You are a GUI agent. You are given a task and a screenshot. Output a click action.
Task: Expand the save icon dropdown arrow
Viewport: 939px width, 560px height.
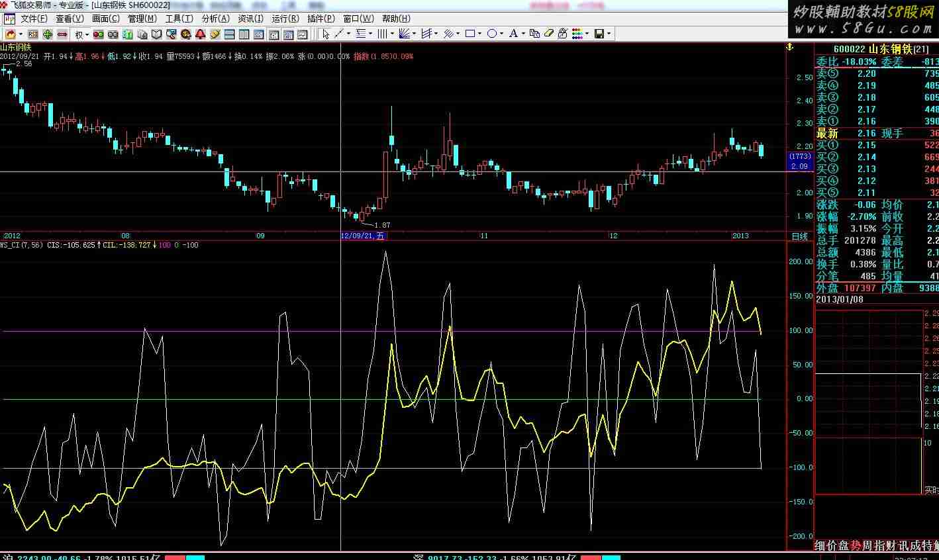click(609, 34)
